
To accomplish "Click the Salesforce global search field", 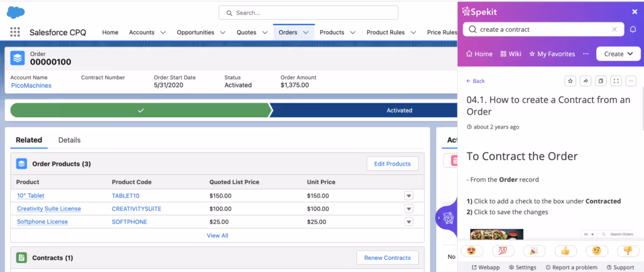I will [308, 13].
